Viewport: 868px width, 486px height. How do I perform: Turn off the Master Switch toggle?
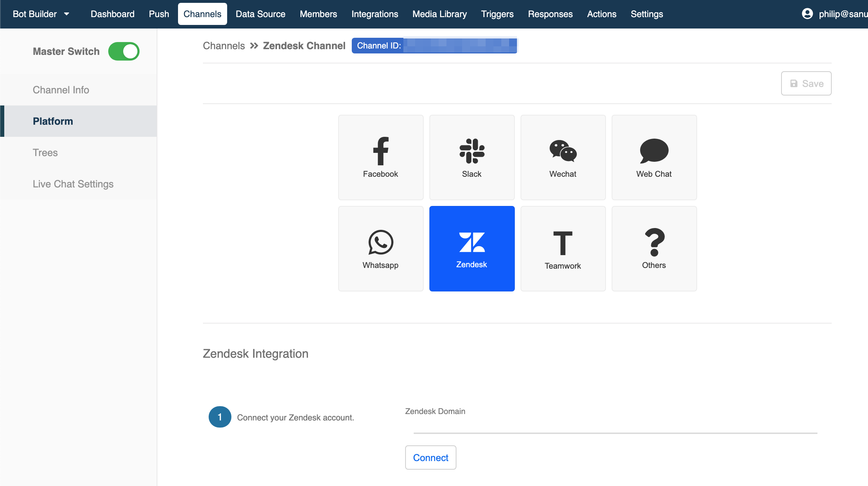click(124, 51)
